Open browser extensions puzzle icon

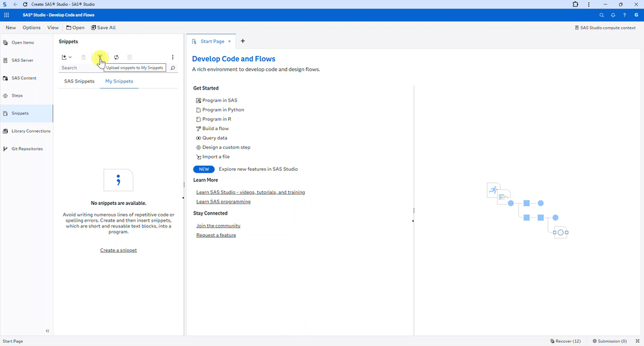[x=576, y=4]
